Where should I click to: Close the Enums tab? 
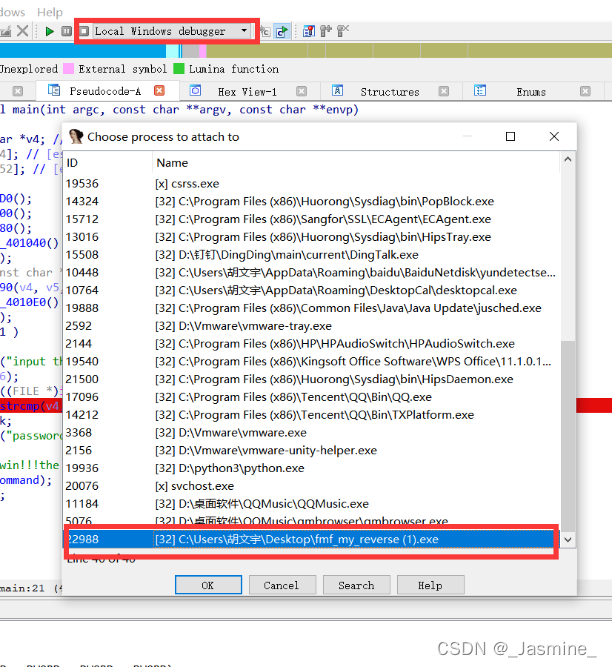click(585, 91)
